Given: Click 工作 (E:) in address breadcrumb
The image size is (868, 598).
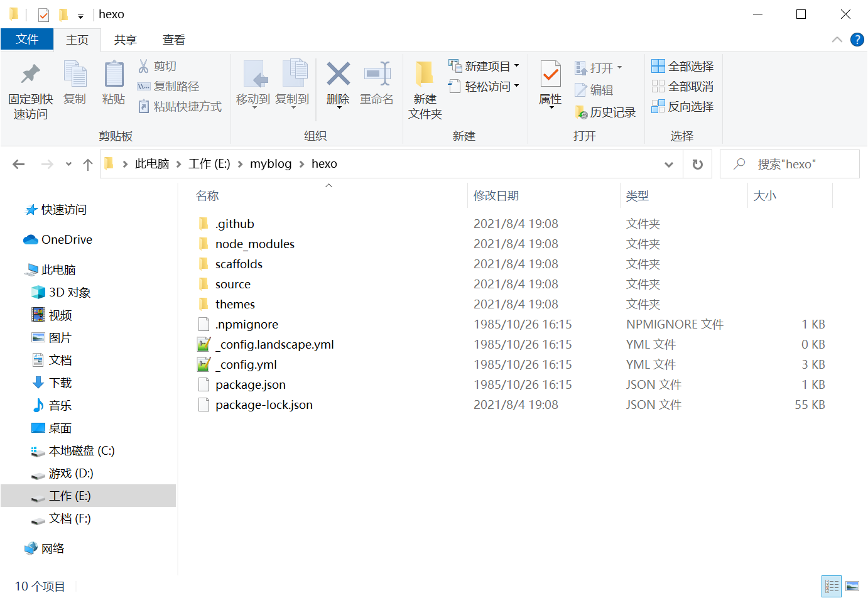Looking at the screenshot, I should point(210,163).
